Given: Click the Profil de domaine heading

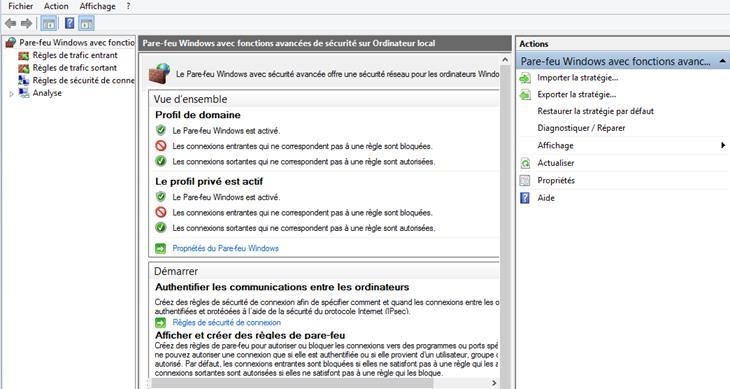Looking at the screenshot, I should click(198, 115).
